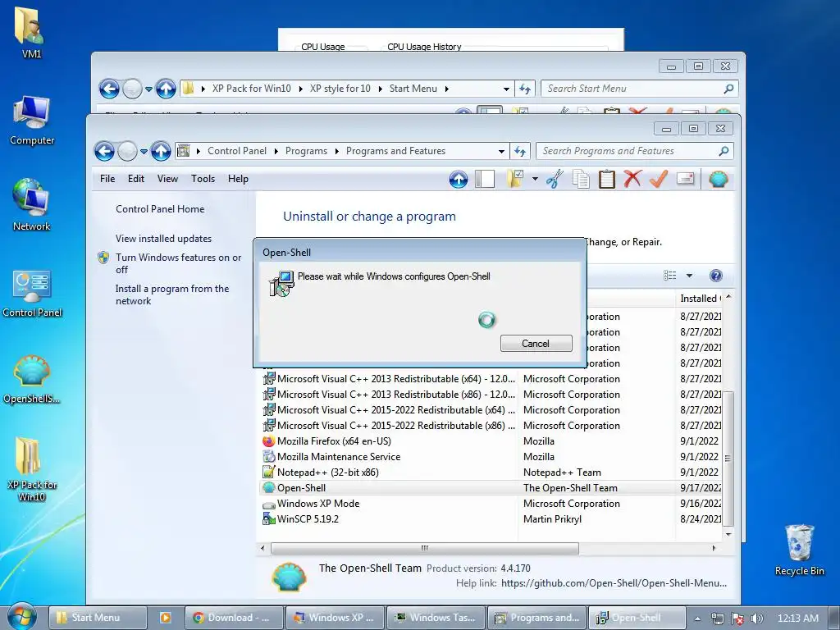The image size is (840, 630).
Task: Show hidden tray icons arrow
Action: (697, 619)
